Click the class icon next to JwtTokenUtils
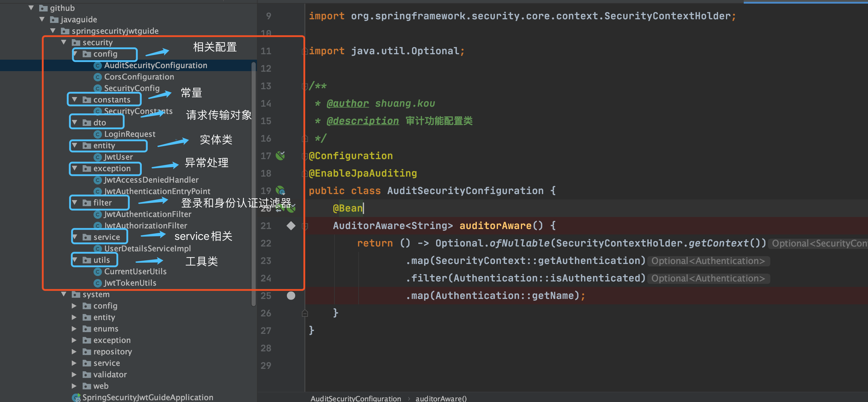This screenshot has width=868, height=402. pos(98,283)
